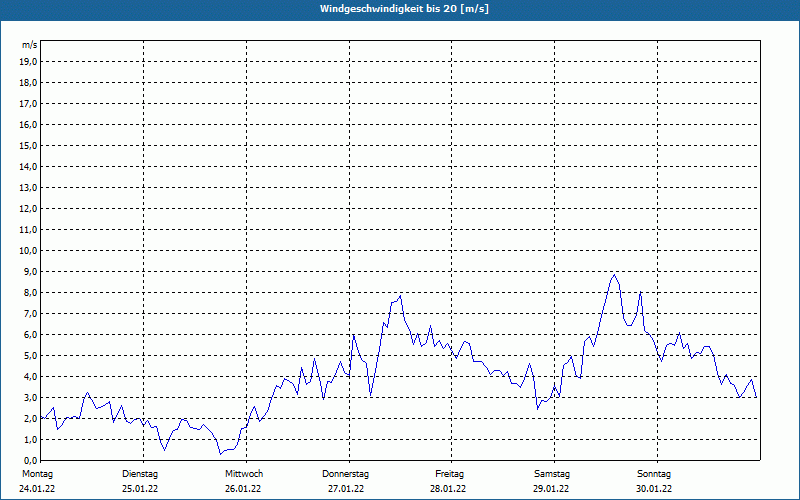Select the 12,0 y-axis value
Image resolution: width=800 pixels, height=500 pixels.
click(28, 209)
